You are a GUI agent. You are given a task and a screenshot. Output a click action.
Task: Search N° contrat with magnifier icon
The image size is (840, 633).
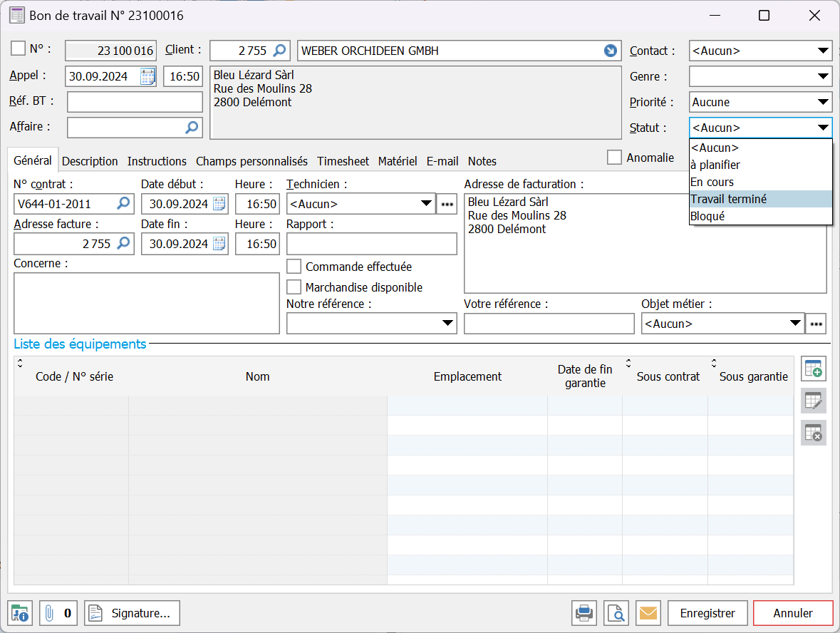(123, 204)
